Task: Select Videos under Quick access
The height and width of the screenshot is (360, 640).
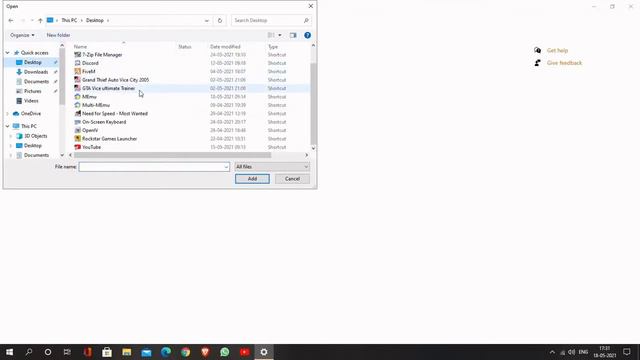Action: (x=31, y=101)
